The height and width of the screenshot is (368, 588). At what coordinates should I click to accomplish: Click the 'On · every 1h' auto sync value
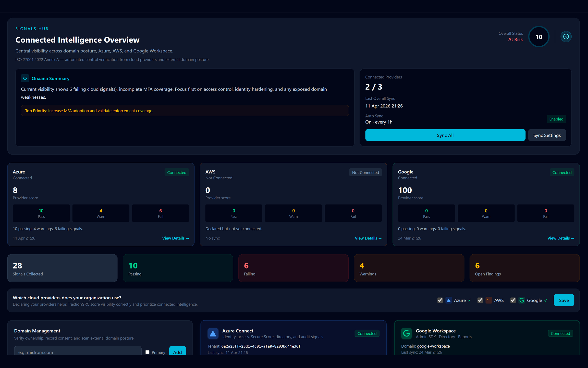click(379, 122)
